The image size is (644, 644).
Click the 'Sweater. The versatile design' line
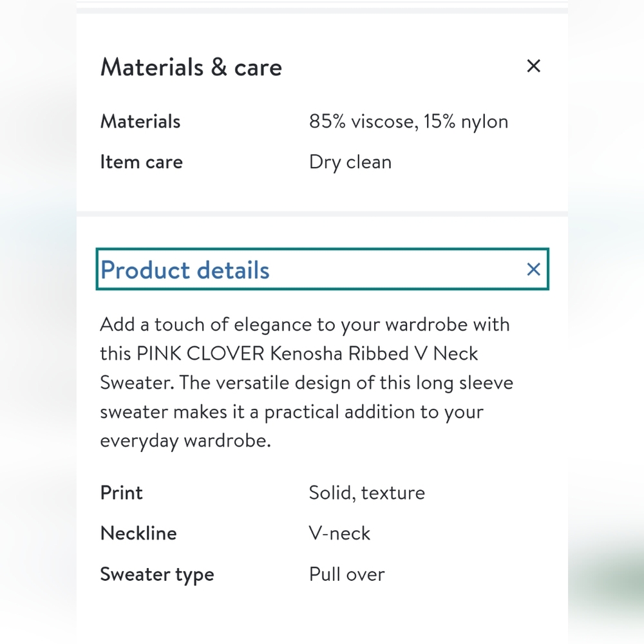(307, 383)
